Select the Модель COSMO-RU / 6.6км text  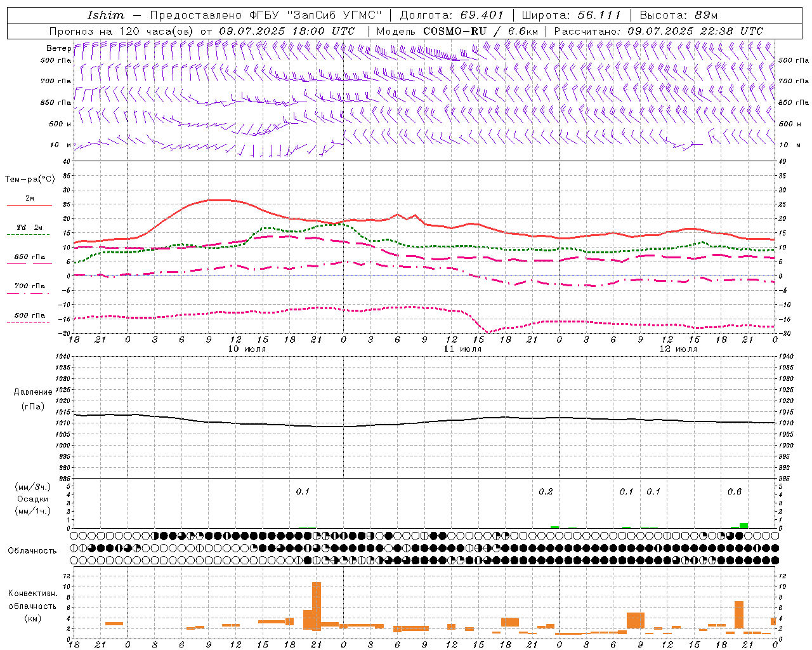click(457, 31)
